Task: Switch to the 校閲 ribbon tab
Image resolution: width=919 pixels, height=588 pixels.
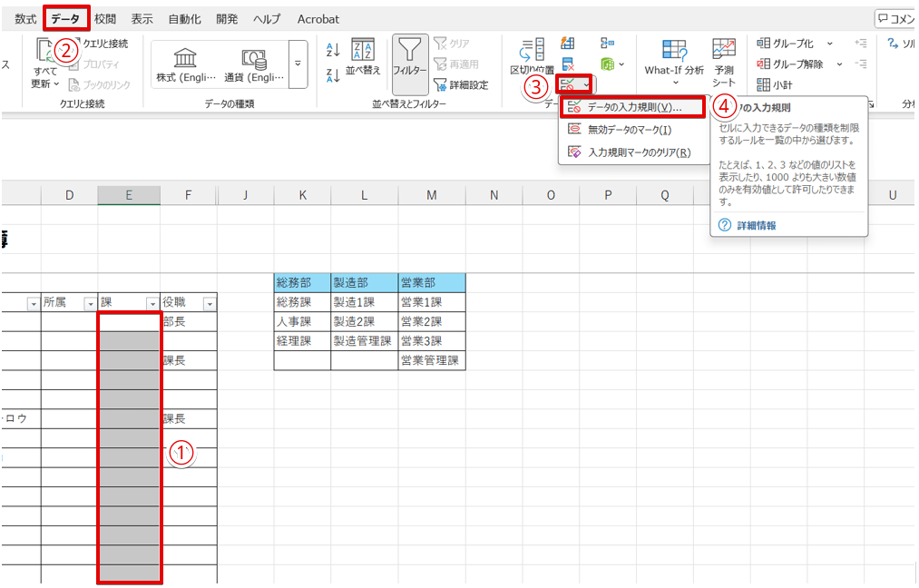Action: tap(105, 19)
